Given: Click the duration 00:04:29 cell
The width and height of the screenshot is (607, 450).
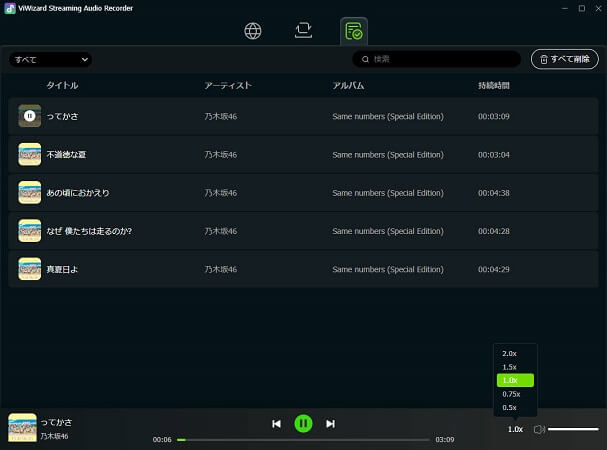Looking at the screenshot, I should (x=494, y=270).
